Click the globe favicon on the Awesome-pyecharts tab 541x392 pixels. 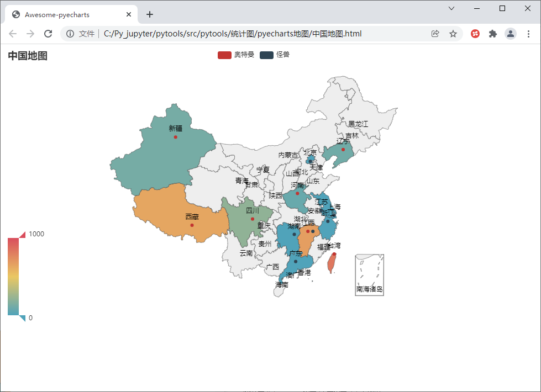pyautogui.click(x=15, y=14)
